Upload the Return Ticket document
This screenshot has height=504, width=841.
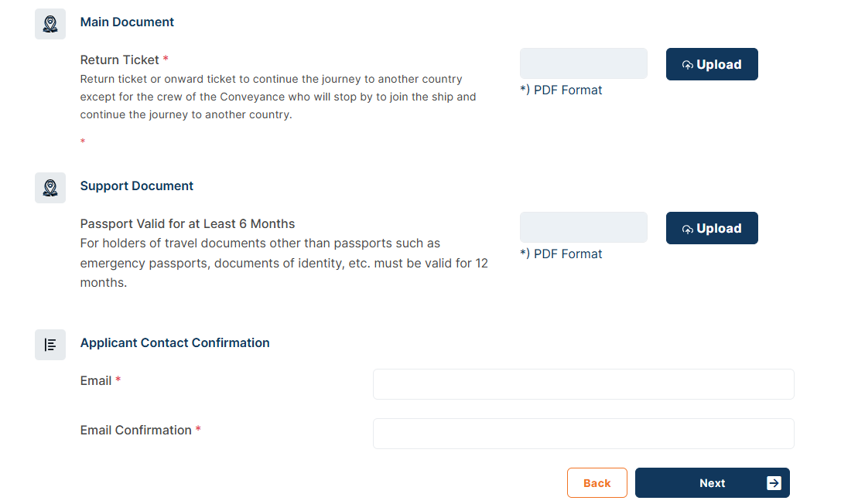(712, 64)
